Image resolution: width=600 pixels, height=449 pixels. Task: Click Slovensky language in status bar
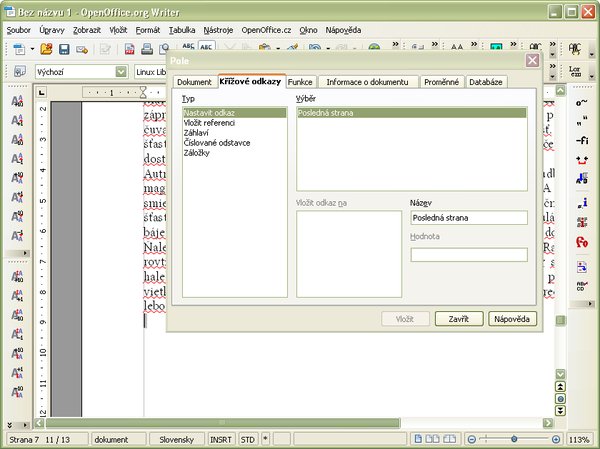click(x=177, y=439)
